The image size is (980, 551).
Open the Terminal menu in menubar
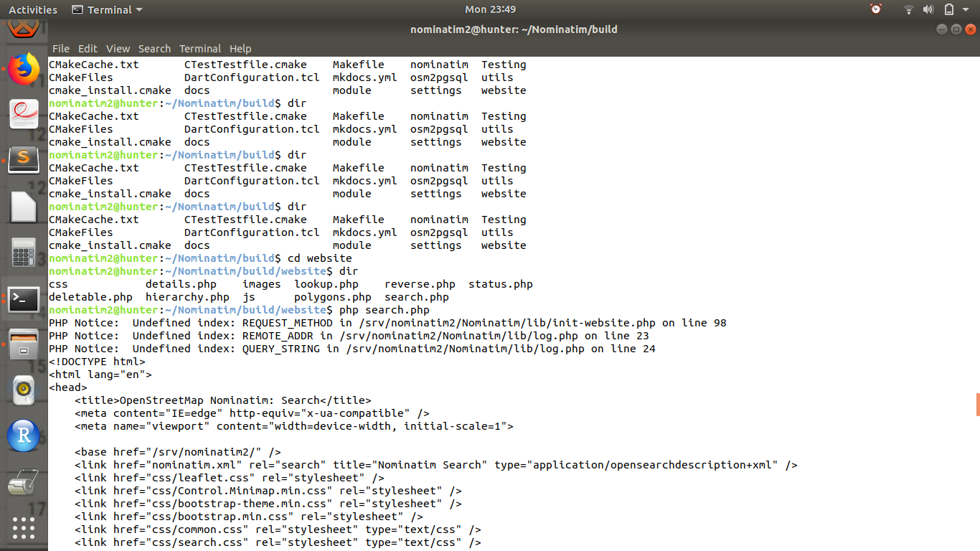[x=200, y=49]
